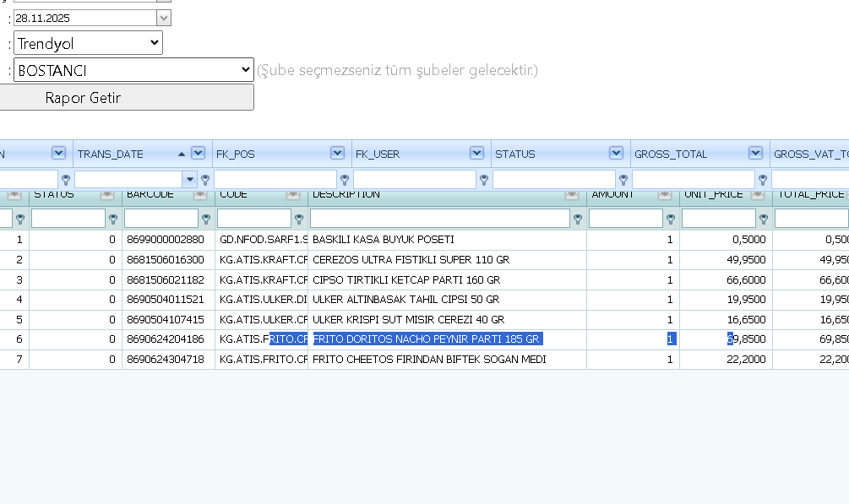Image resolution: width=849 pixels, height=504 pixels.
Task: Click unit price 22,2000 cell
Action: click(x=727, y=359)
